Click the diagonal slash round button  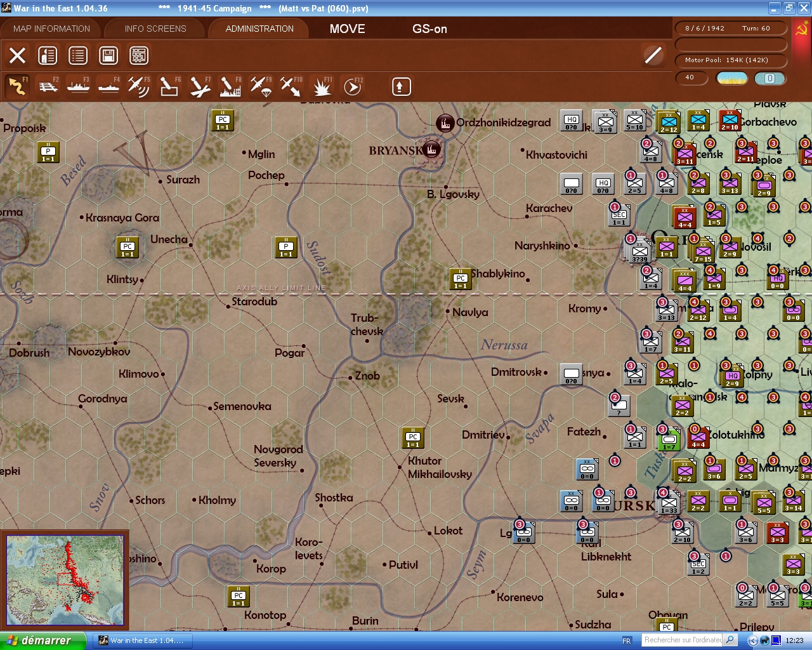click(653, 56)
